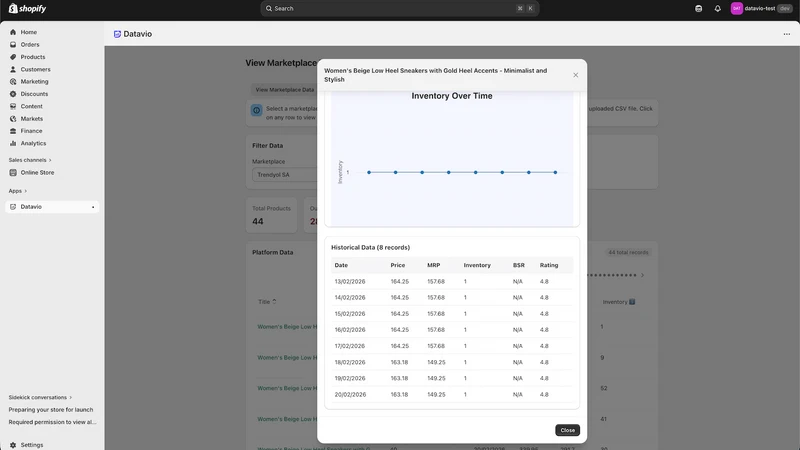Open 'Required permission to view al...' conversation
This screenshot has width=800, height=450.
pos(52,422)
